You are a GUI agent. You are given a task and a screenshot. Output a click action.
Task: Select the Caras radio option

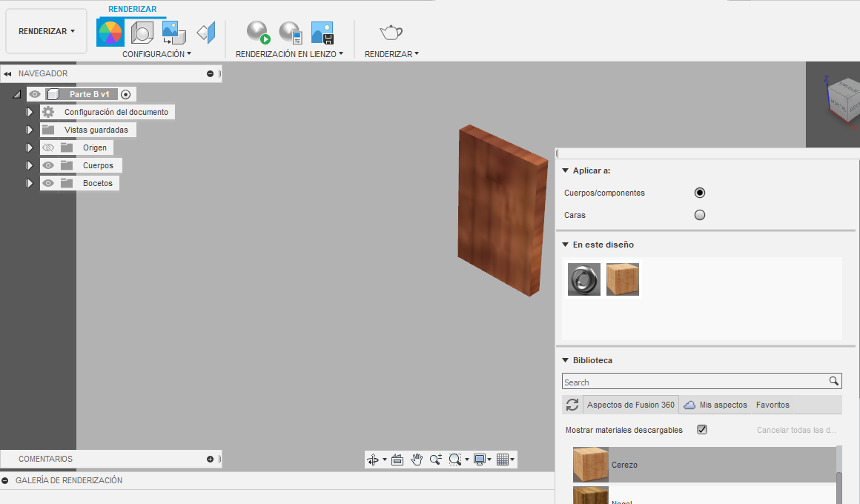tap(699, 215)
